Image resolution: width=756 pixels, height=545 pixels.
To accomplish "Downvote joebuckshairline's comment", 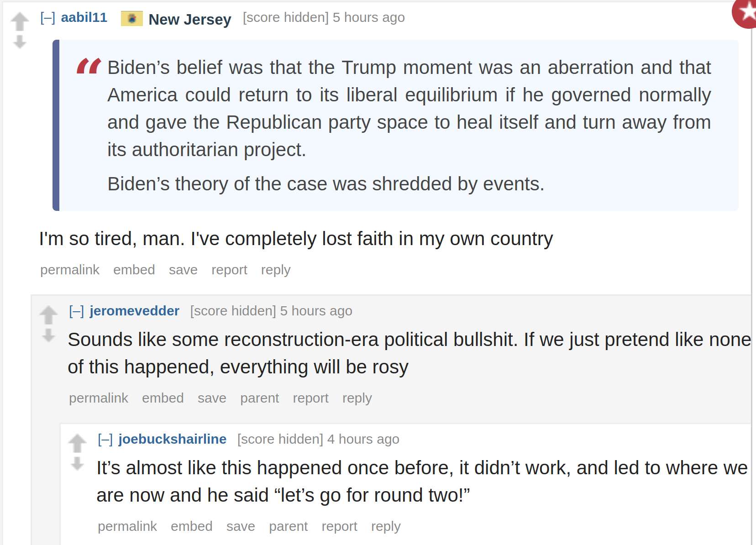I will tap(77, 464).
